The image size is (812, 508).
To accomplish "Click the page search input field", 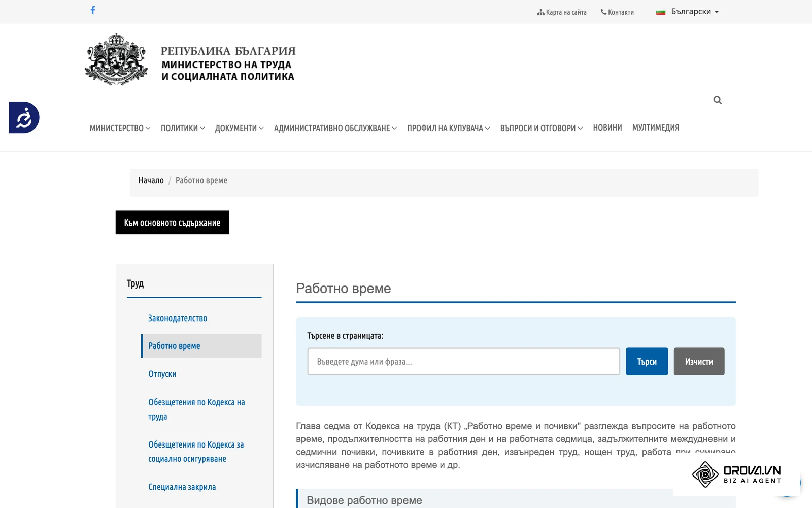I will point(463,362).
